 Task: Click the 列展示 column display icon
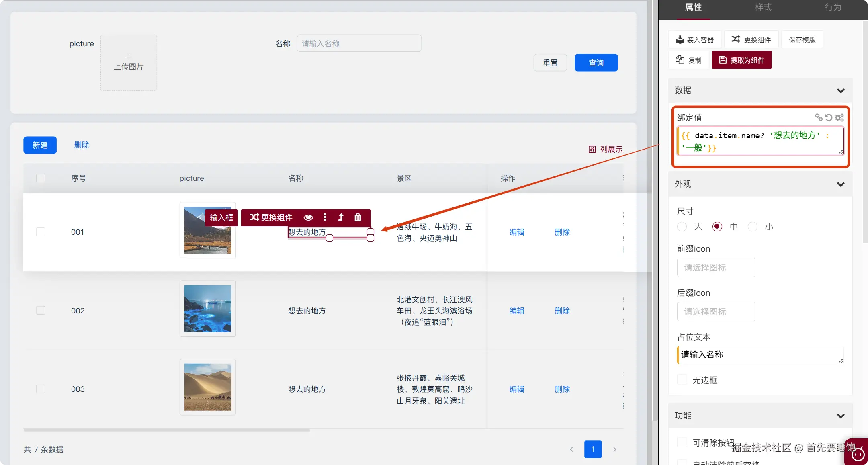click(592, 150)
